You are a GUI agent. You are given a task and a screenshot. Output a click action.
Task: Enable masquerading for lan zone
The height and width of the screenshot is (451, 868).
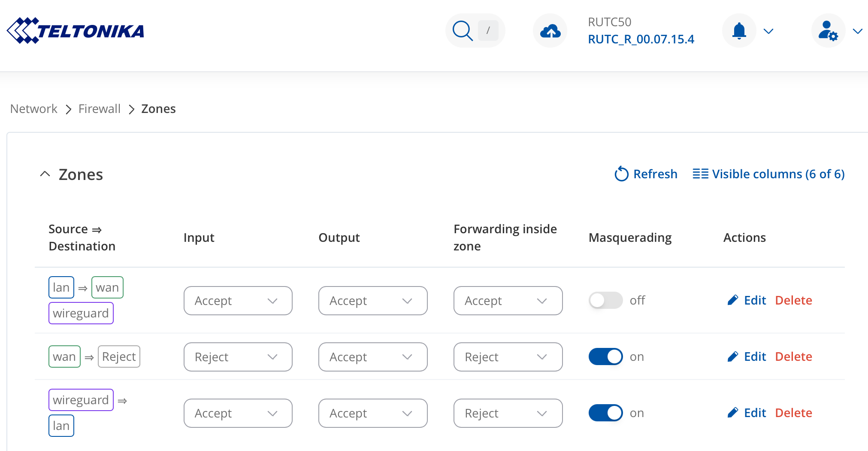tap(605, 300)
